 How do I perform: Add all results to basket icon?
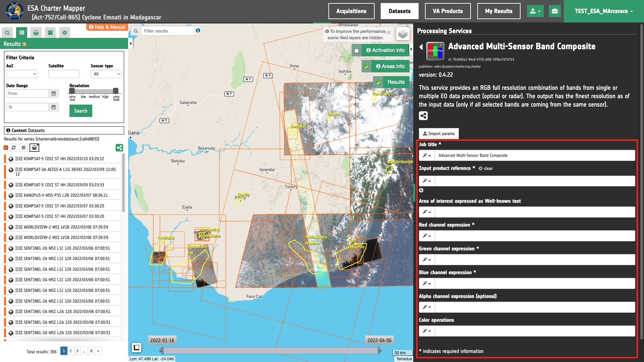(x=35, y=147)
